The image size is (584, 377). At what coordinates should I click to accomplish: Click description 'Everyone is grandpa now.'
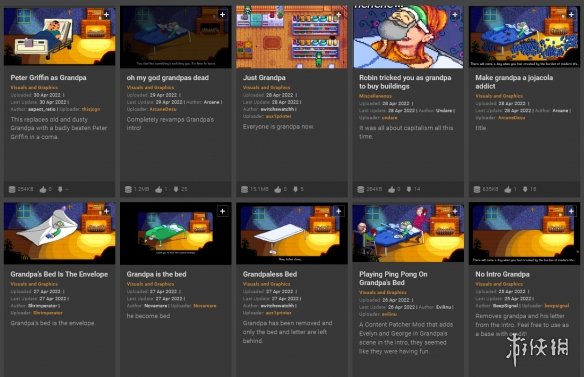[x=278, y=127]
